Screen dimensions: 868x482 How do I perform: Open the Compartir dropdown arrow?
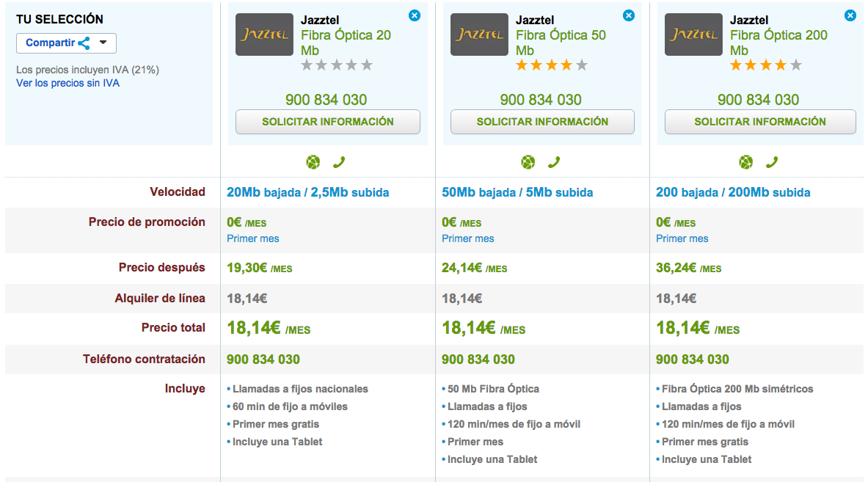[103, 43]
